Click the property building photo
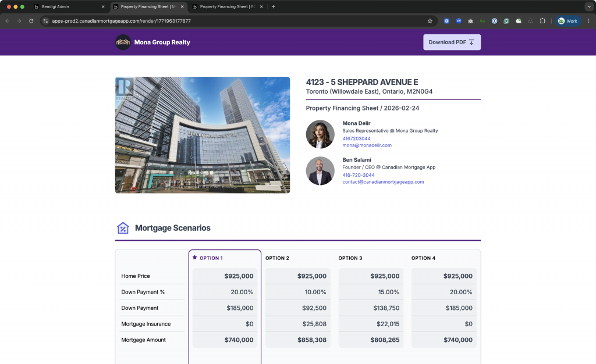 [202, 135]
